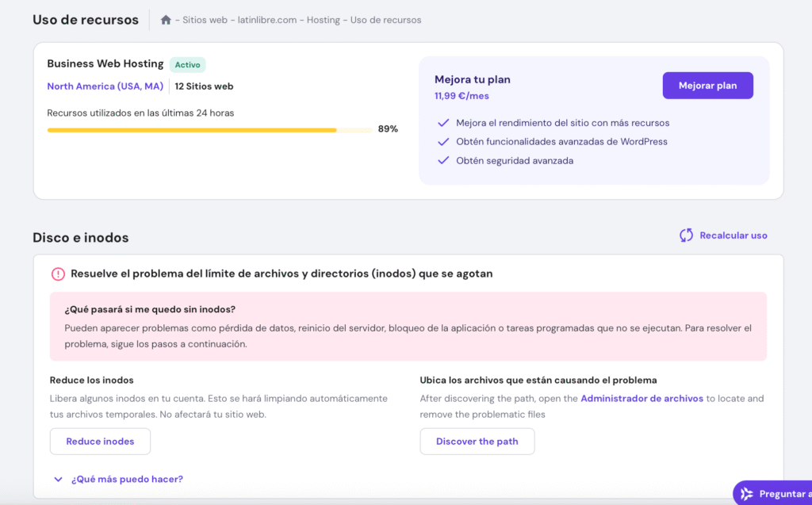This screenshot has width=812, height=505.
Task: Click the Mejorar plan button
Action: (707, 85)
